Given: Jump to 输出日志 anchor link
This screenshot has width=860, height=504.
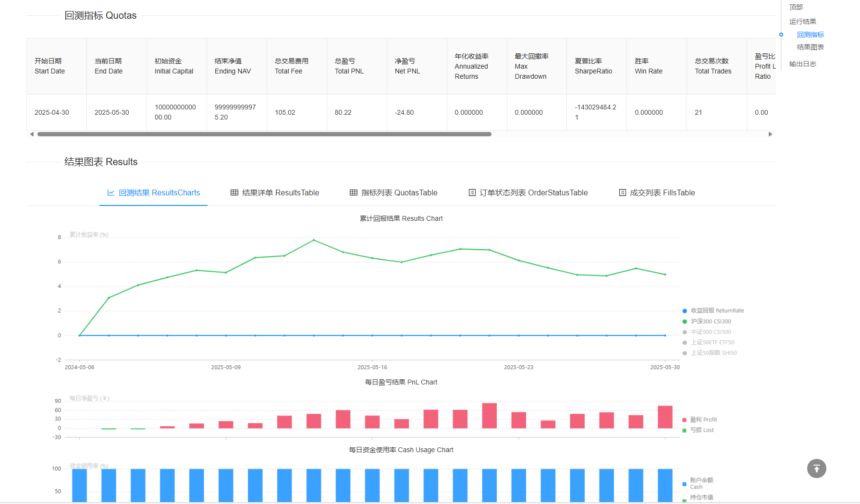Looking at the screenshot, I should [x=802, y=64].
